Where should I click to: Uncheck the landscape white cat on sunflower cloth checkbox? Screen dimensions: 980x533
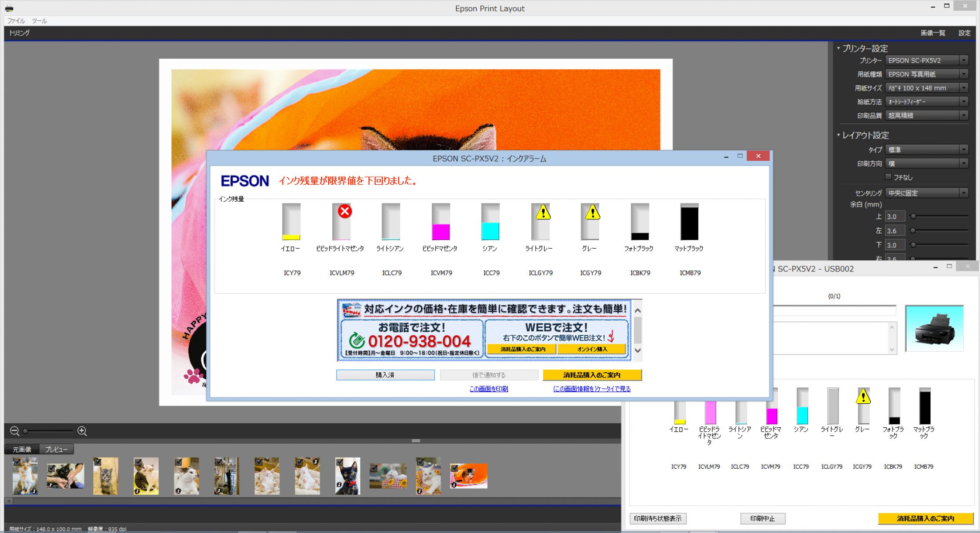click(x=374, y=468)
